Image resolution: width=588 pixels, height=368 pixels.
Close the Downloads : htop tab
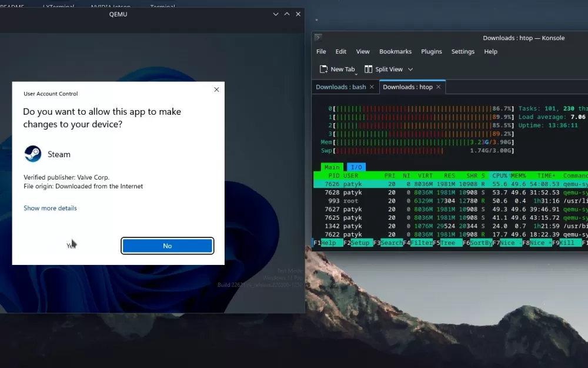pyautogui.click(x=439, y=87)
